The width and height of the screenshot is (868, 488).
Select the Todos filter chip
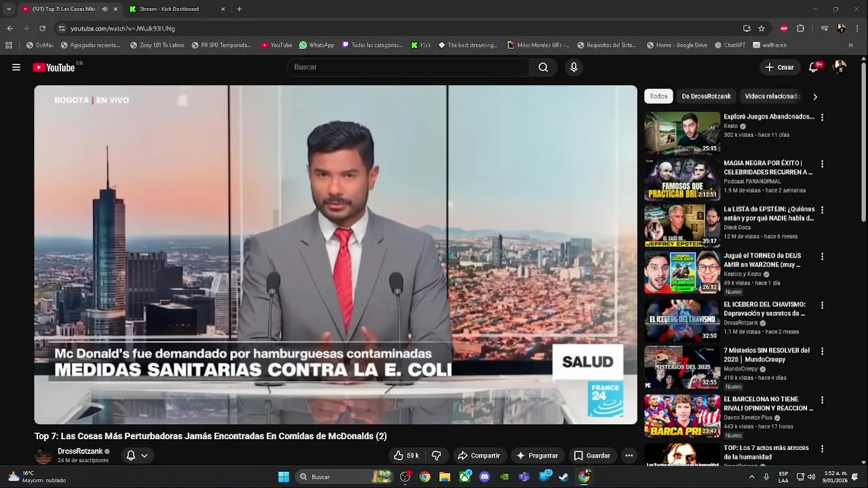(658, 96)
